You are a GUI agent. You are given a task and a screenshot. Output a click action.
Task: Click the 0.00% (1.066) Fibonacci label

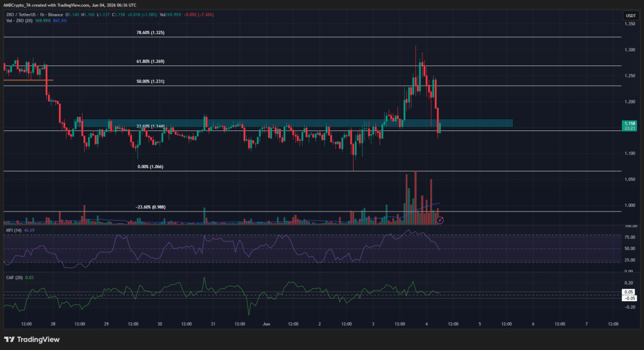click(x=150, y=166)
